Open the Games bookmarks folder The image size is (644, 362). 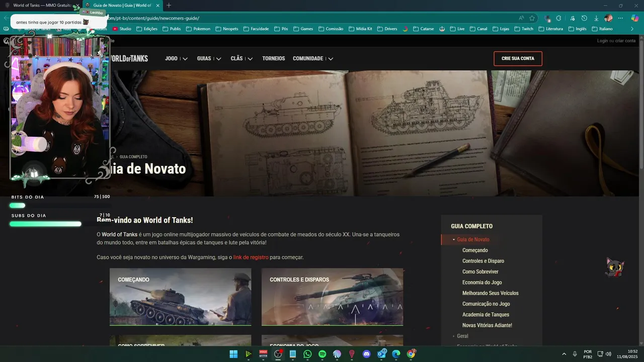click(x=303, y=29)
